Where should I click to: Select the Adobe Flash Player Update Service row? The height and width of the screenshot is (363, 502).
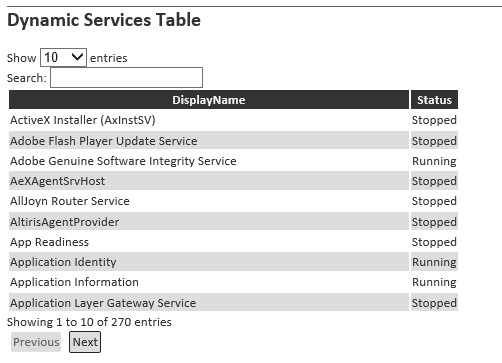pyautogui.click(x=233, y=140)
